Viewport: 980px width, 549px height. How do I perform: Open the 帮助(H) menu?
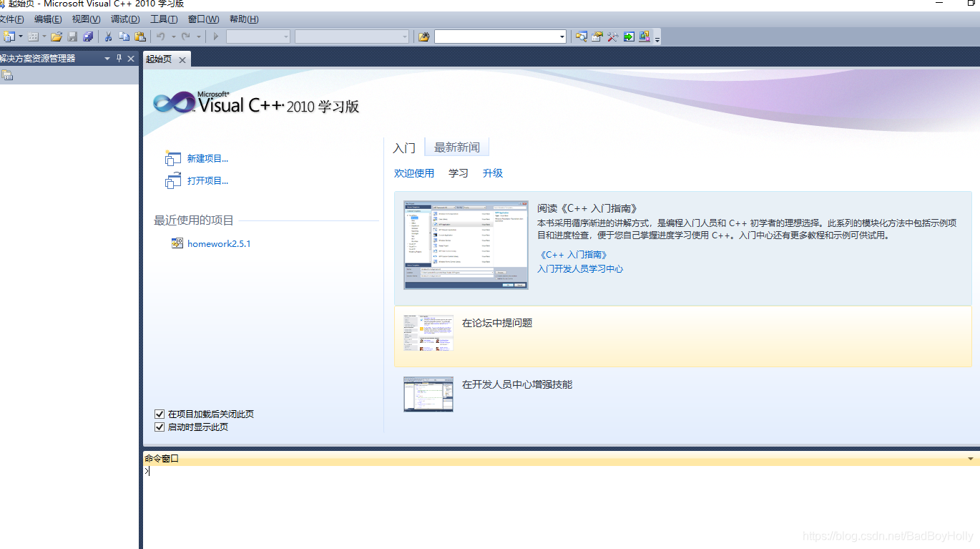[x=244, y=19]
